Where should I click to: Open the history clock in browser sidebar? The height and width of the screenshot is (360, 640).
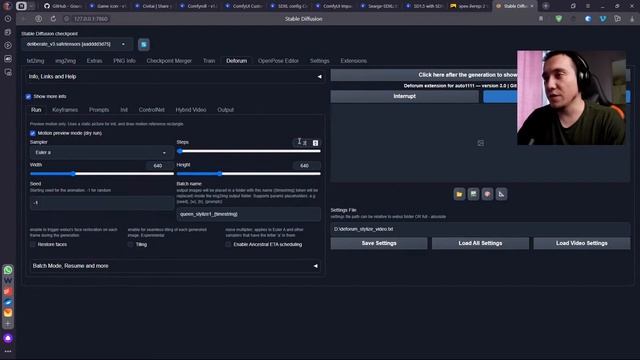8,19
